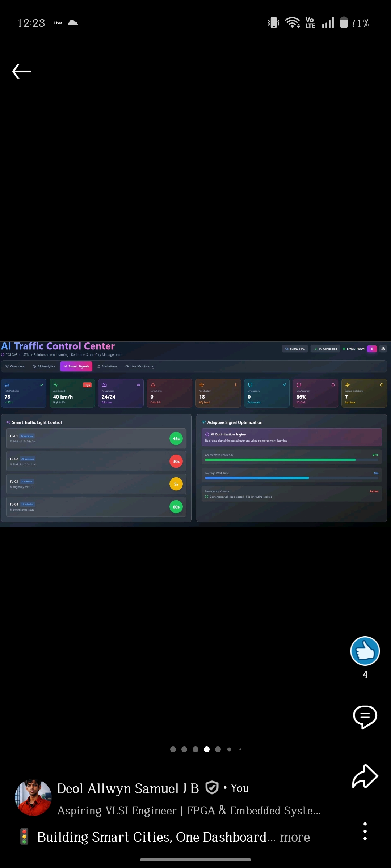Share the post with curved arrow icon
The height and width of the screenshot is (868, 391).
(365, 776)
